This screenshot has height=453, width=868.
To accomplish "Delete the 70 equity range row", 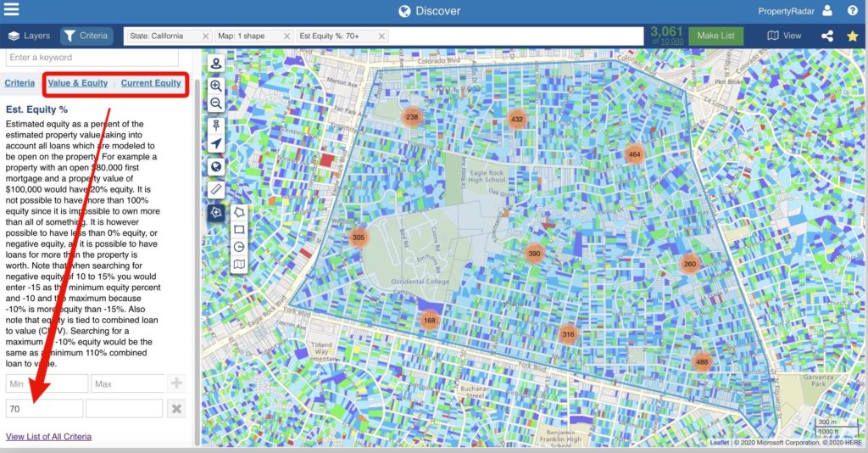I will [x=176, y=409].
